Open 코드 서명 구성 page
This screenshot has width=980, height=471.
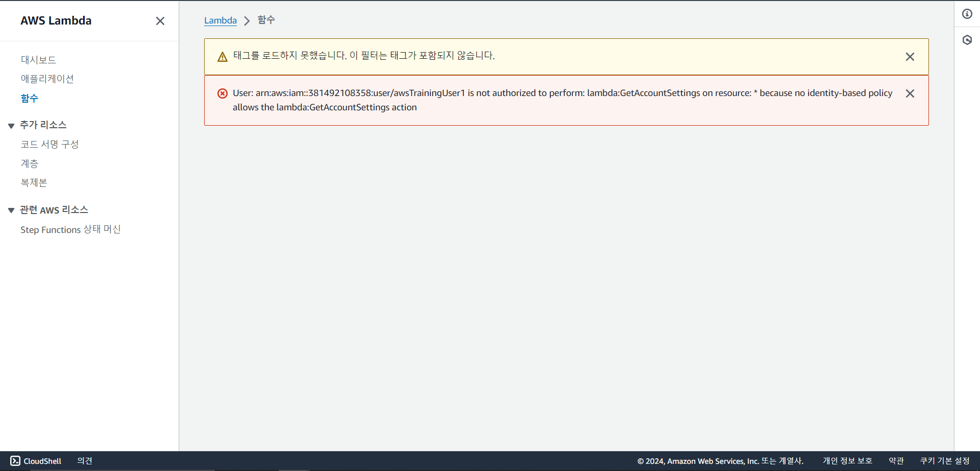click(50, 144)
